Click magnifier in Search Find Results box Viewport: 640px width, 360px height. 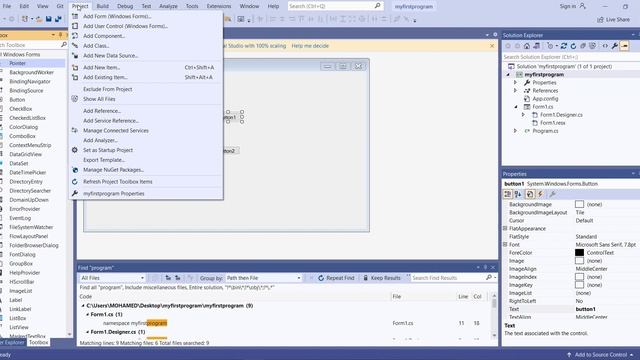[x=489, y=278]
